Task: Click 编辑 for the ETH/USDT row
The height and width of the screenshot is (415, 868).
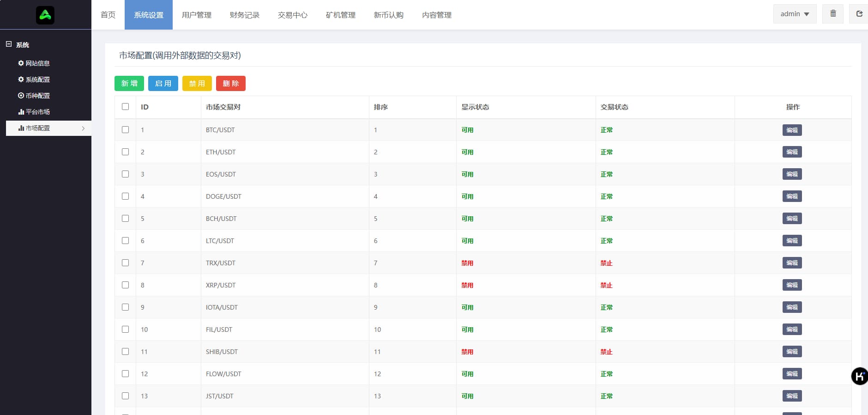Action: pyautogui.click(x=792, y=152)
